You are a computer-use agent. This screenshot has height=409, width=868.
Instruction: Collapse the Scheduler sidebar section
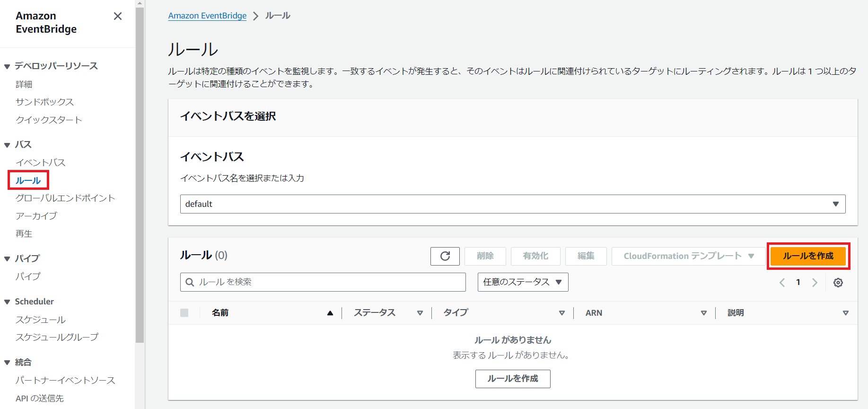[7, 302]
